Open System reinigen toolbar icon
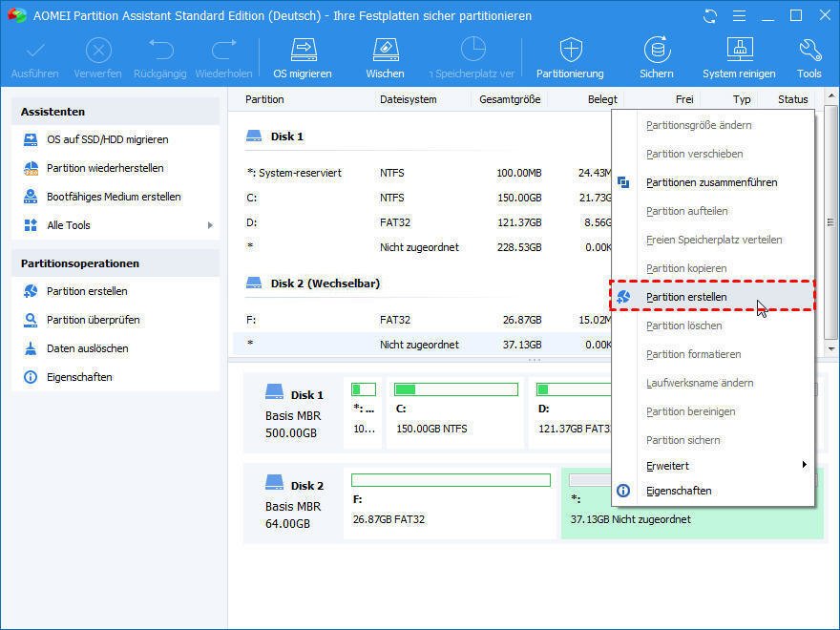 pyautogui.click(x=739, y=51)
